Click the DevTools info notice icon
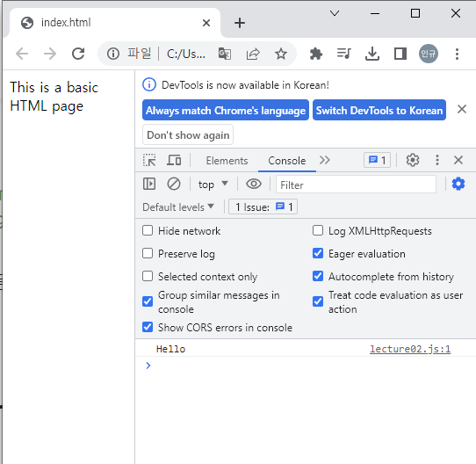The width and height of the screenshot is (476, 464). point(149,84)
